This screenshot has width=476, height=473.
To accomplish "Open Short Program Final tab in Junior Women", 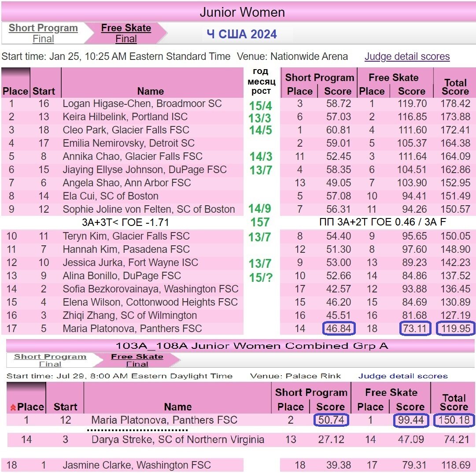I will [x=43, y=33].
